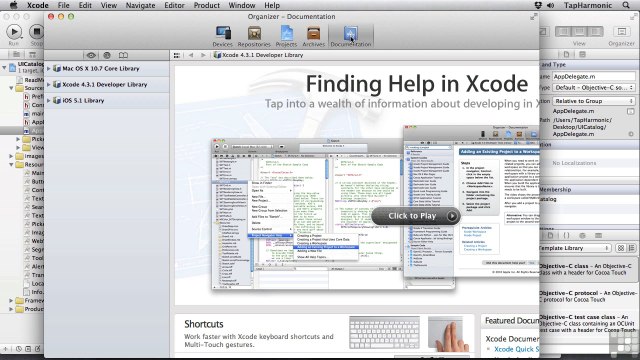Select the Objective-C class template

pyautogui.click(x=588, y=269)
